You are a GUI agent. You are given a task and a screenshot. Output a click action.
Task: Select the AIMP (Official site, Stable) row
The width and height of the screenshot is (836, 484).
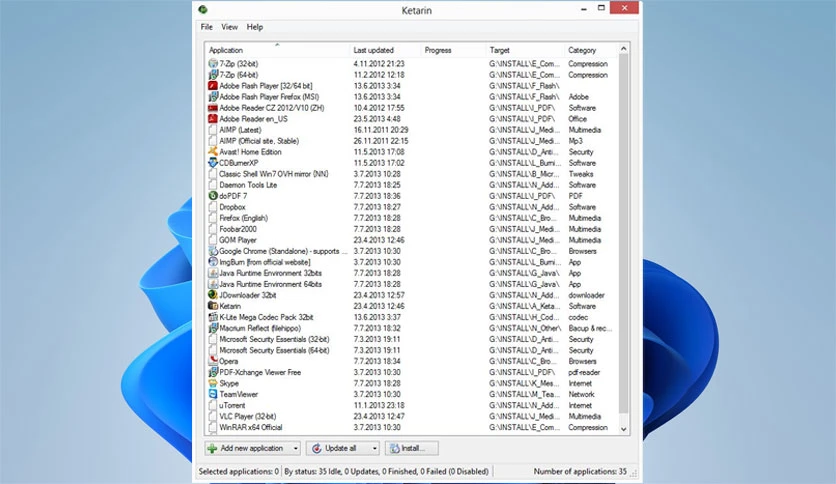[x=412, y=141]
